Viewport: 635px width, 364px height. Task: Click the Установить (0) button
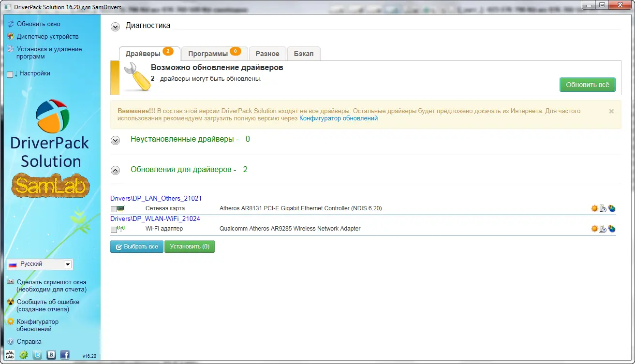pyautogui.click(x=190, y=247)
